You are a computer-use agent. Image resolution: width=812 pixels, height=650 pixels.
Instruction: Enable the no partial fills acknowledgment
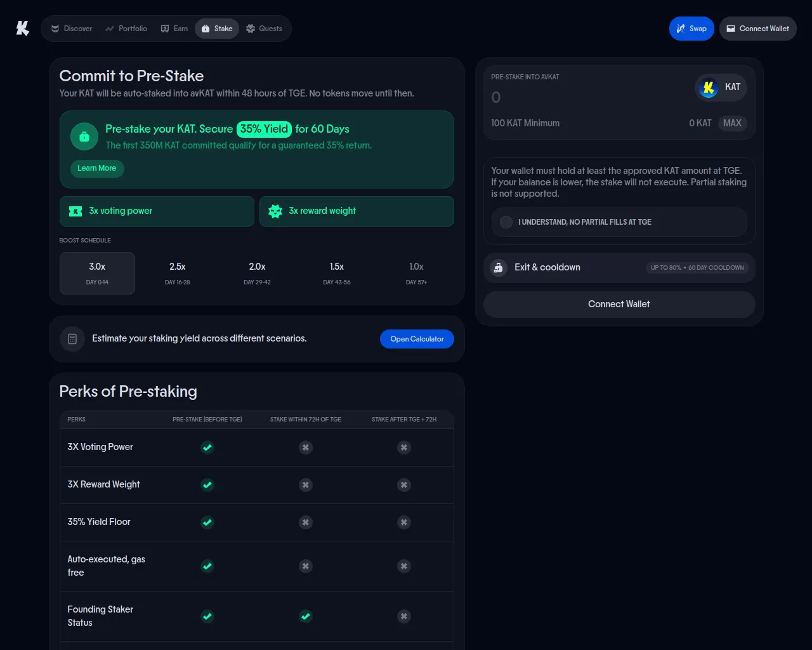(506, 222)
